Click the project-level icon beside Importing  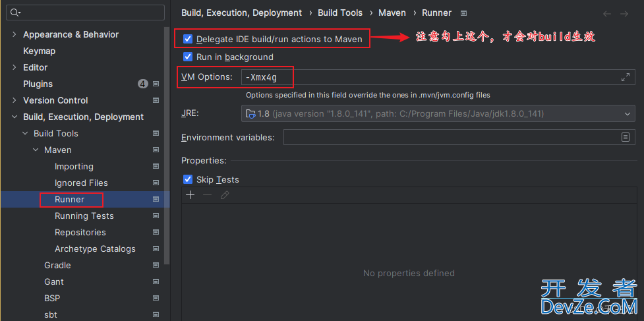coord(156,166)
